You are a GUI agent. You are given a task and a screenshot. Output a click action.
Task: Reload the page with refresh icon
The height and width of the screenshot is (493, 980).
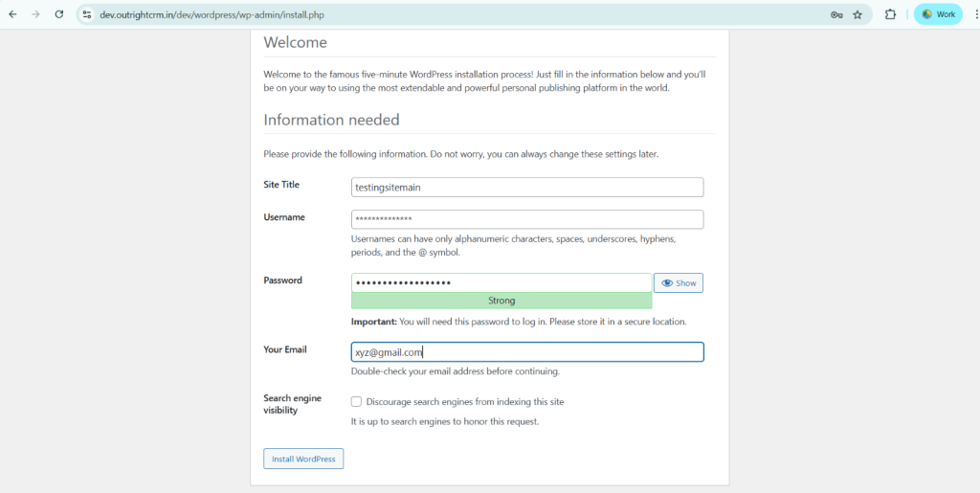[x=58, y=14]
